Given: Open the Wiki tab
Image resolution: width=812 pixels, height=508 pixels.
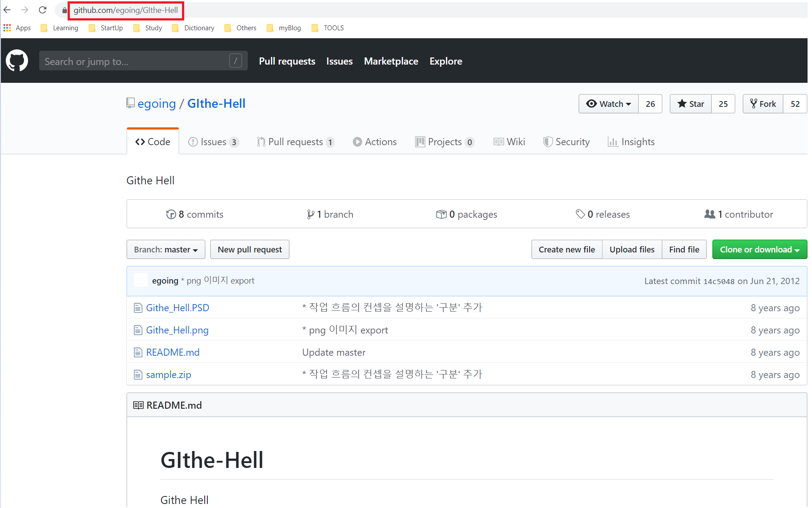Looking at the screenshot, I should point(509,142).
